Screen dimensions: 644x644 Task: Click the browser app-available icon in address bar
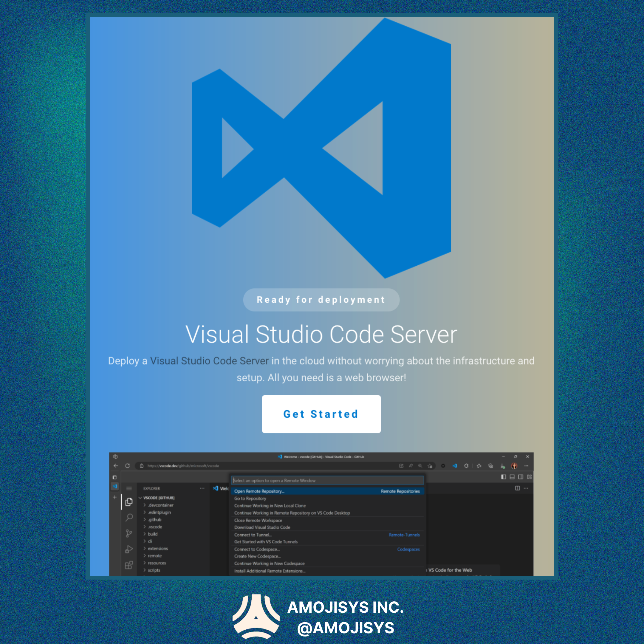401,466
